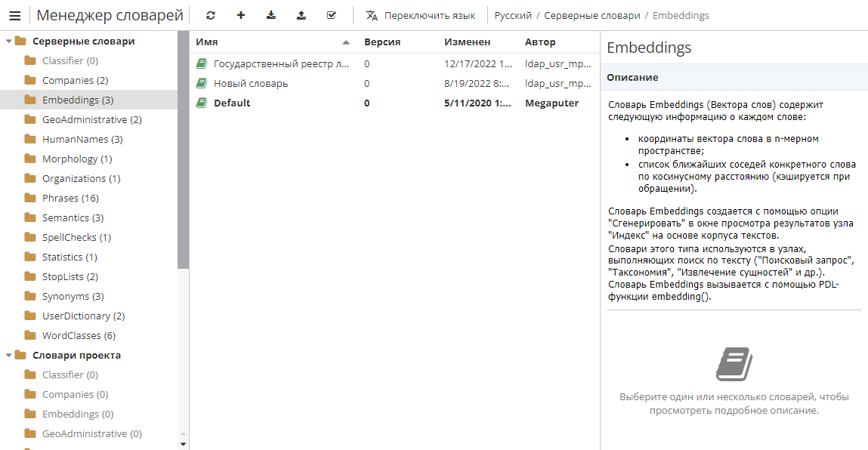This screenshot has width=868, height=450.
Task: Click 8/19/2022 modified date cell
Action: click(x=478, y=84)
